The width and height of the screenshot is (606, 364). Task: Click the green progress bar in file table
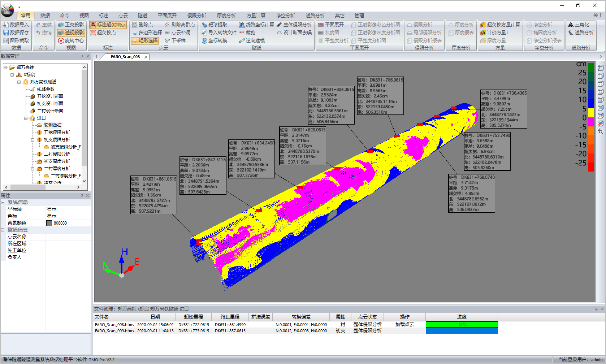click(x=462, y=325)
